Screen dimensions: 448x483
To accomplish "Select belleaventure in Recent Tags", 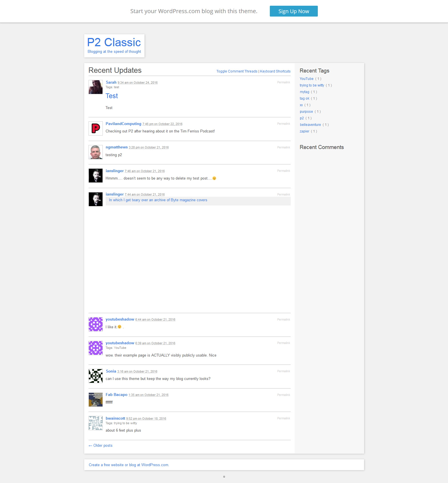I will point(310,125).
